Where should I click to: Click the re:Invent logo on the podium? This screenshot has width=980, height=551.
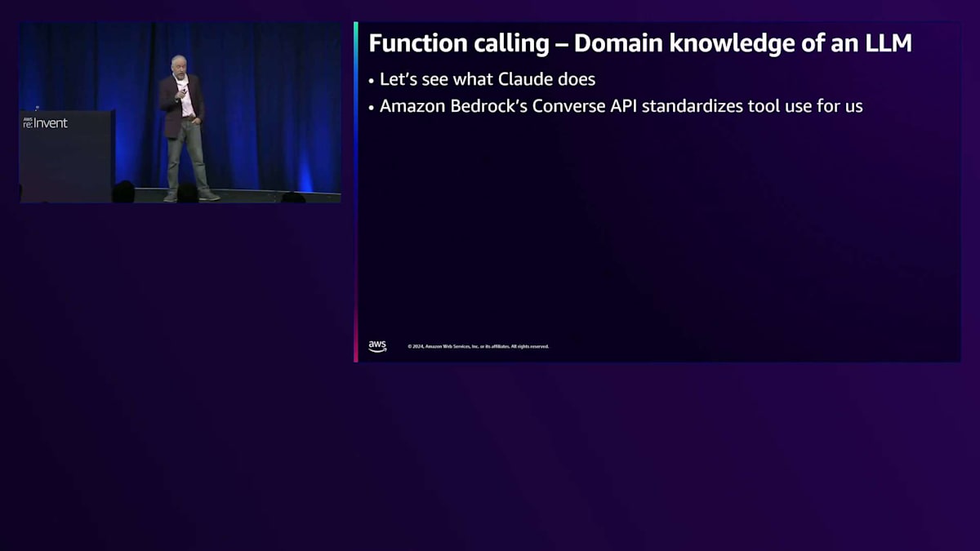[x=45, y=122]
